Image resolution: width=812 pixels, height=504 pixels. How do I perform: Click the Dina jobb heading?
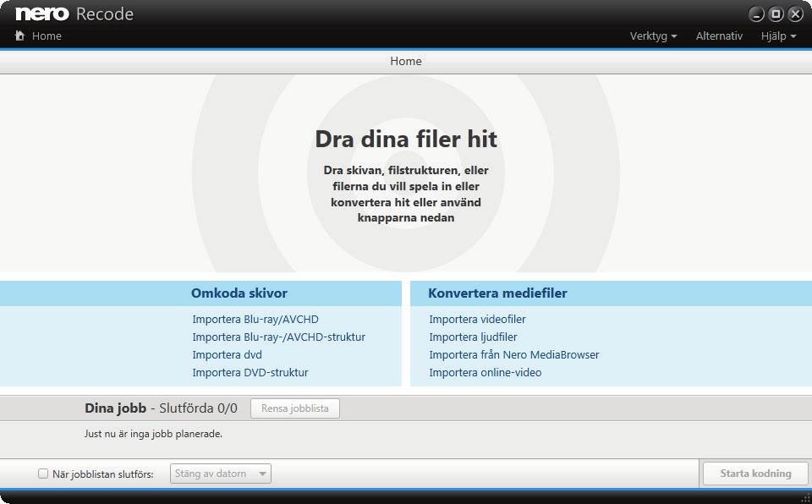[x=116, y=408]
